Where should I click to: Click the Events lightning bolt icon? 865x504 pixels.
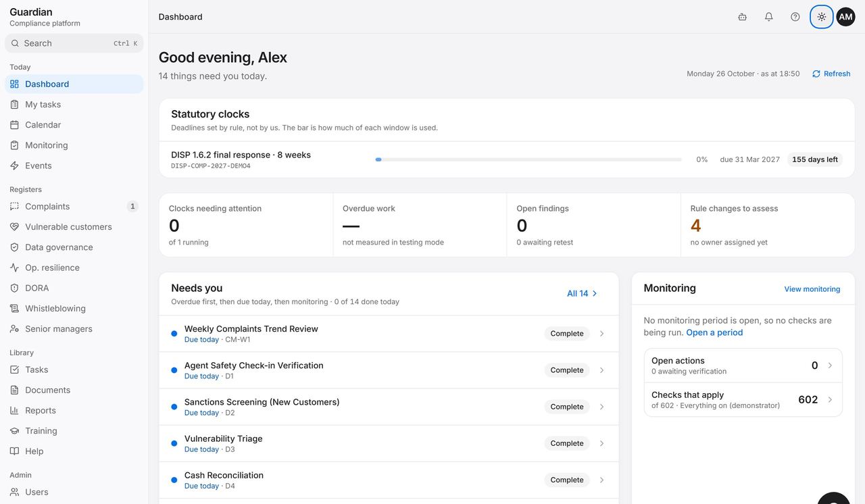pos(14,166)
